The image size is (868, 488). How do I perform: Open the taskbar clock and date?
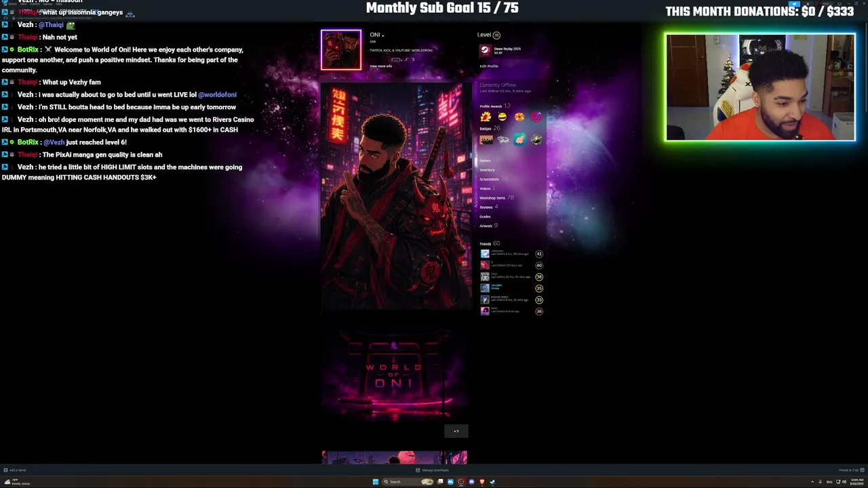pyautogui.click(x=856, y=482)
